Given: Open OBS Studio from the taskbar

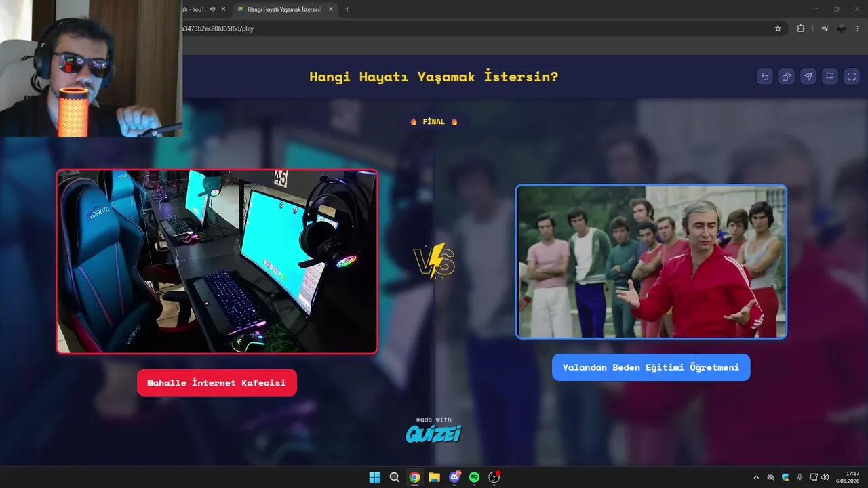Looking at the screenshot, I should [494, 477].
